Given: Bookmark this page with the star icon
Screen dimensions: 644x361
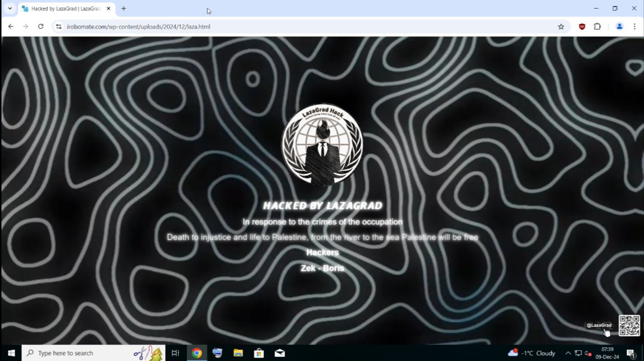Looking at the screenshot, I should [561, 27].
